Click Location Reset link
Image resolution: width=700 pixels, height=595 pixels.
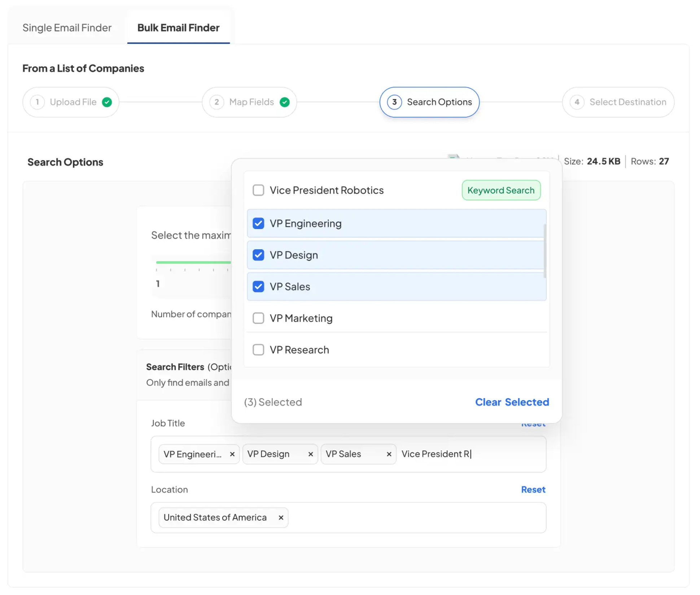(533, 489)
